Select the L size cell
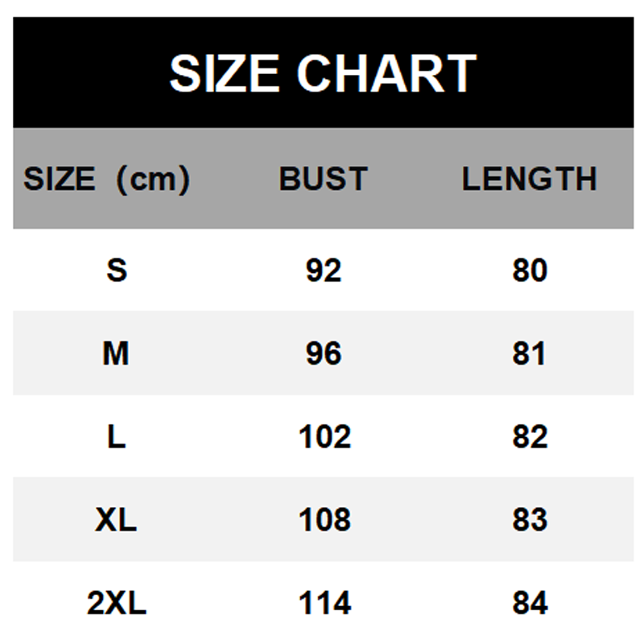This screenshot has height=644, width=644. point(117,437)
